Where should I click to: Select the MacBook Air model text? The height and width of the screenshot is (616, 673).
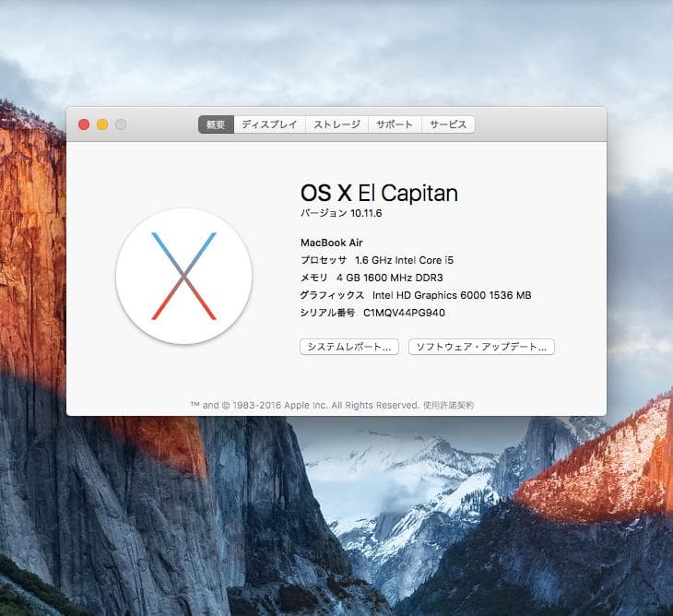click(x=332, y=243)
